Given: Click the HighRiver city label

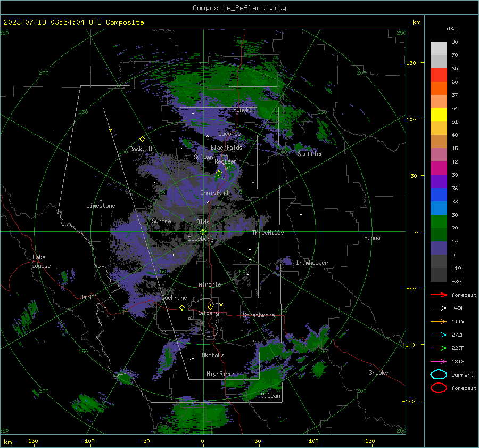Looking at the screenshot, I should coord(221,374).
